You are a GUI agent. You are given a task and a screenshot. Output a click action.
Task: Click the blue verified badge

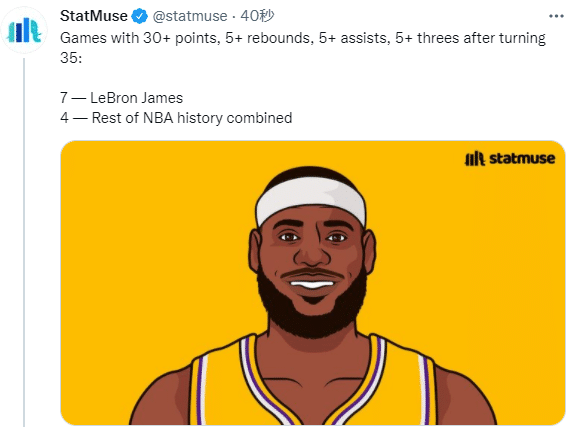click(x=139, y=16)
